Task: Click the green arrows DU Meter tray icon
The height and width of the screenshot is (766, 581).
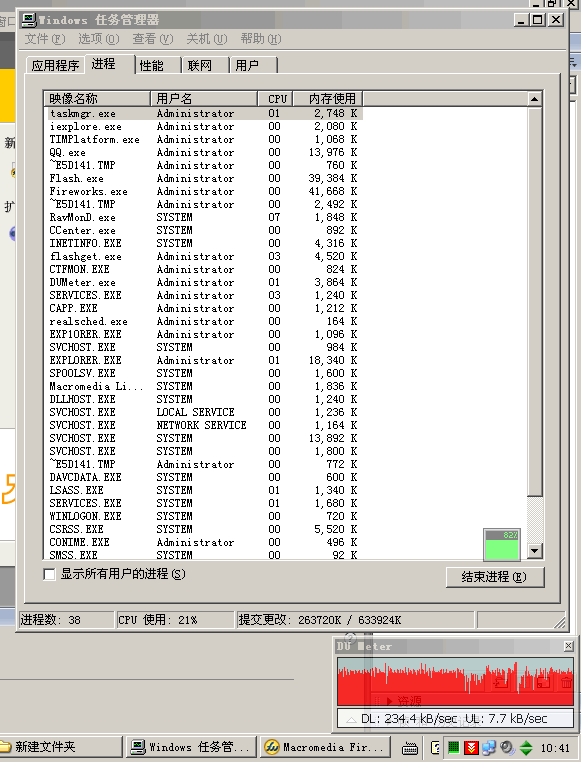Action: coord(526,747)
